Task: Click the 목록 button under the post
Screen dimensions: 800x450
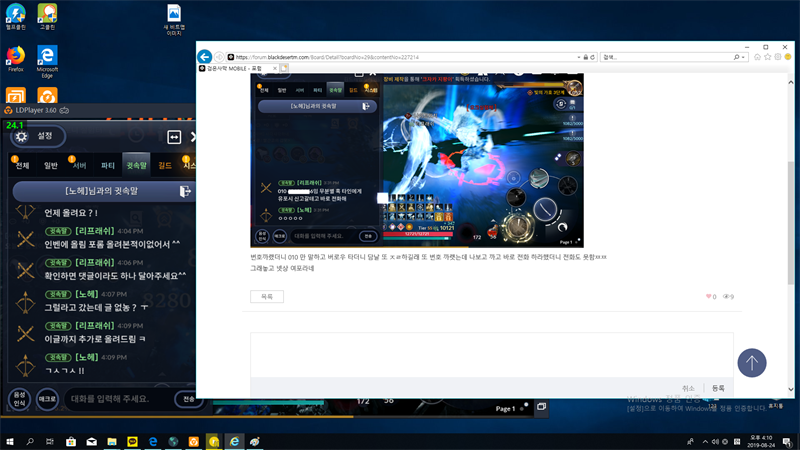Action: pos(267,296)
